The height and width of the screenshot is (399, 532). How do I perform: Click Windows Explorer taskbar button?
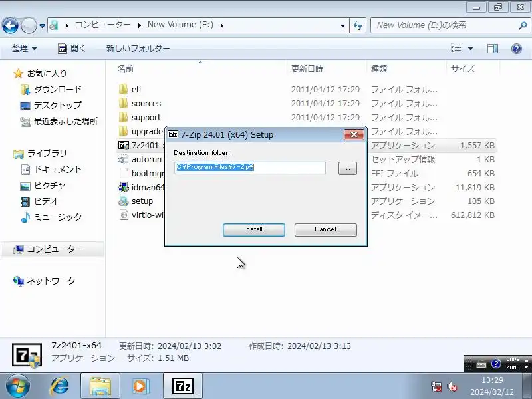[x=100, y=386]
